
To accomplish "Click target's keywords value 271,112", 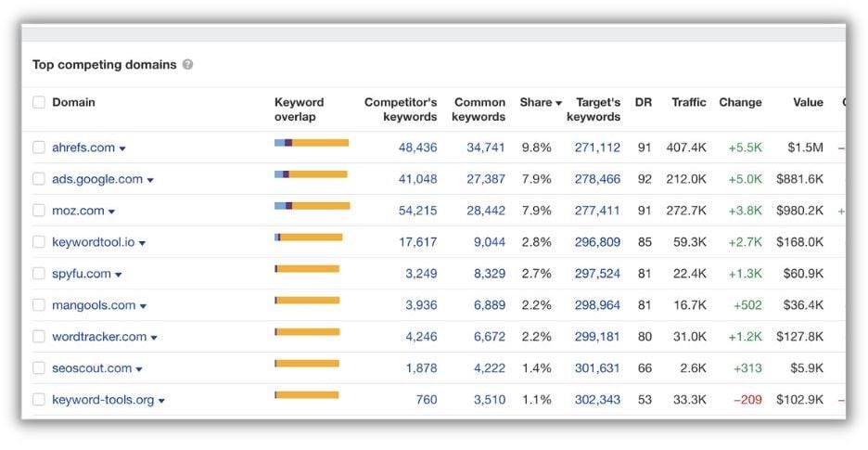I will 597,148.
